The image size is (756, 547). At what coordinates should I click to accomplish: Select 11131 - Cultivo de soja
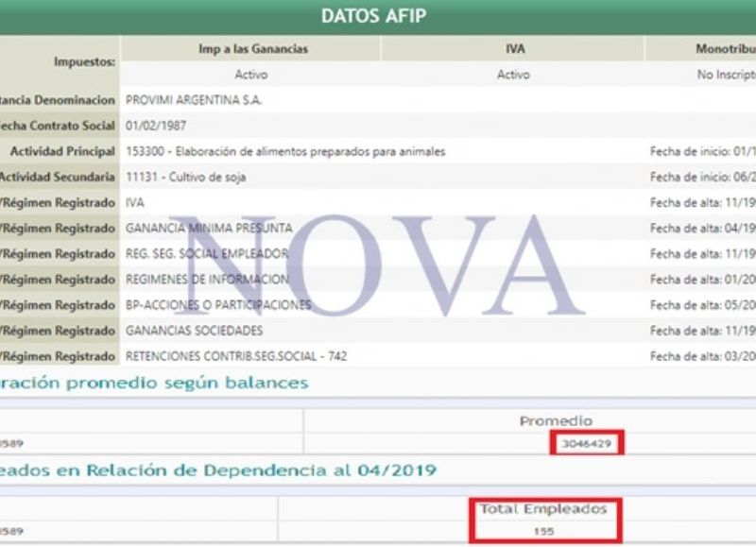(x=185, y=178)
